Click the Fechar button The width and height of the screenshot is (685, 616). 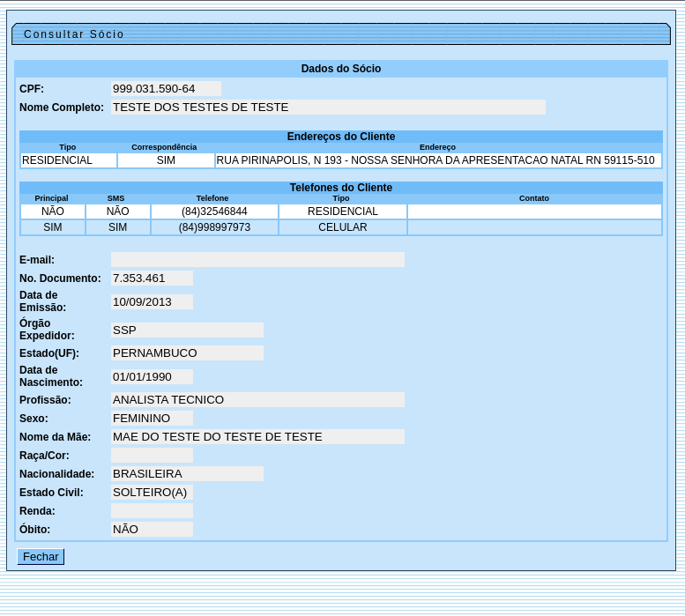41,557
